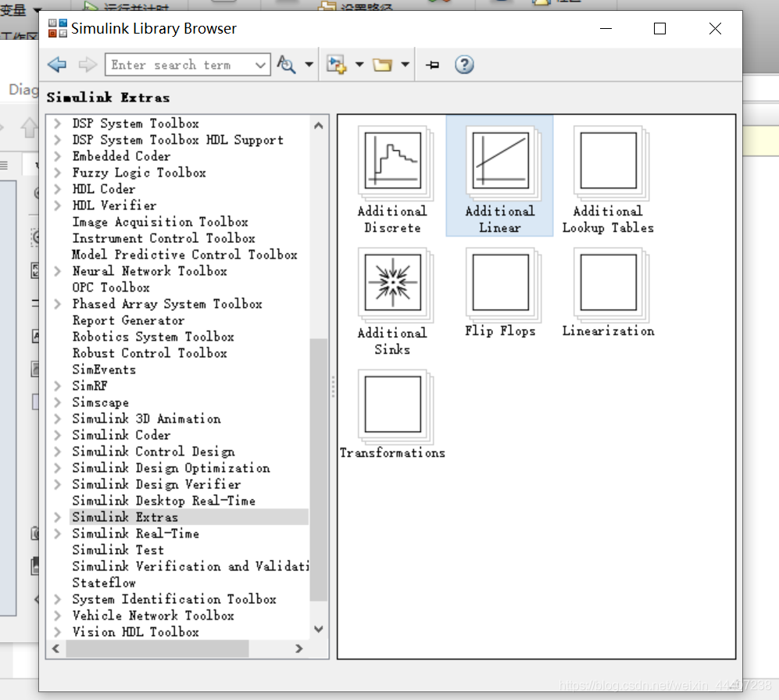Image resolution: width=779 pixels, height=700 pixels.
Task: Click the open folder icon
Action: 382,65
